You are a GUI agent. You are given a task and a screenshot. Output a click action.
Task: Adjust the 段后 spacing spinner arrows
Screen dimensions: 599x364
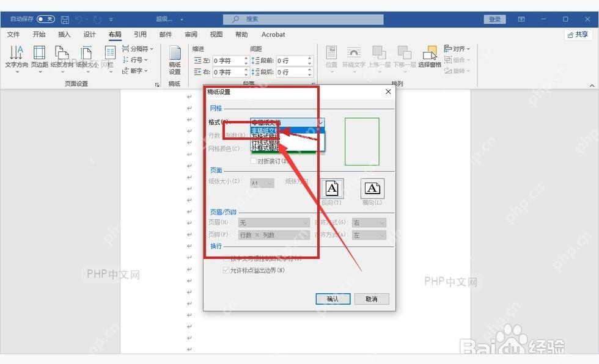pyautogui.click(x=310, y=71)
